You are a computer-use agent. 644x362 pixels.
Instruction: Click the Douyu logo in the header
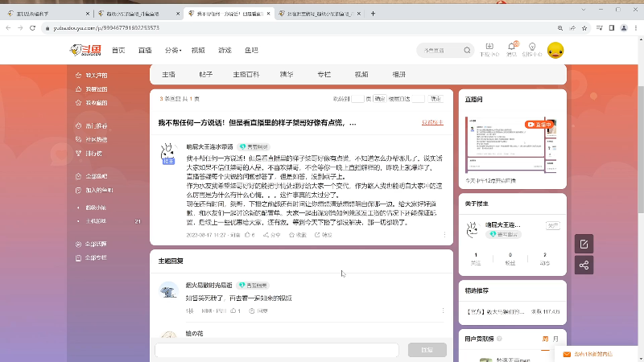[x=85, y=50]
